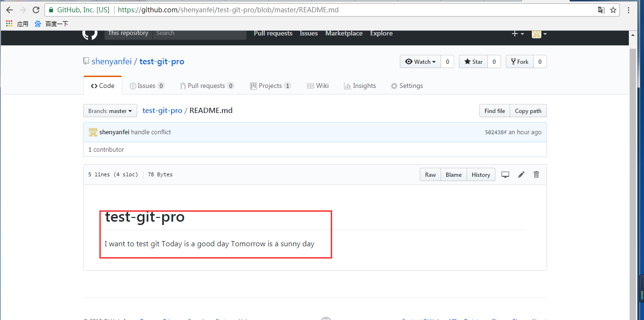Click the commit author avatar thumbnail
Screen dimensions: 644x320
click(93, 132)
